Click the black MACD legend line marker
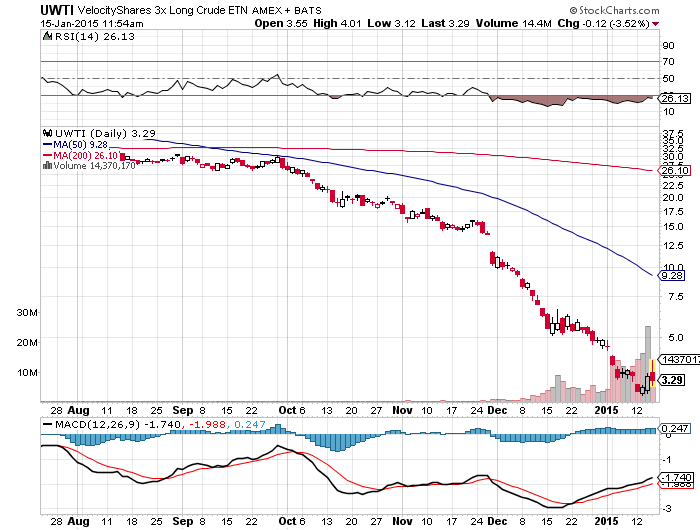 47,424
